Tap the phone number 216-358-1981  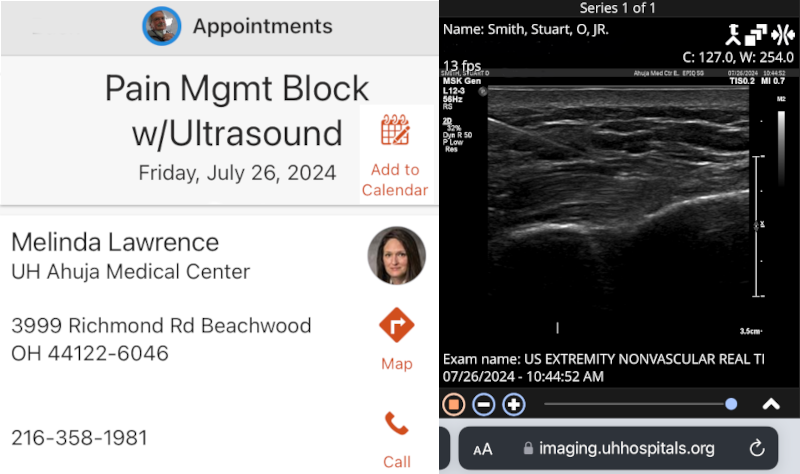79,438
